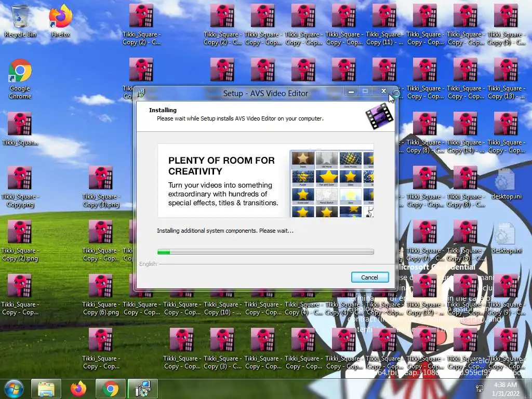This screenshot has height=399, width=532.
Task: Click the setup icon in the title bar
Action: 141,94
